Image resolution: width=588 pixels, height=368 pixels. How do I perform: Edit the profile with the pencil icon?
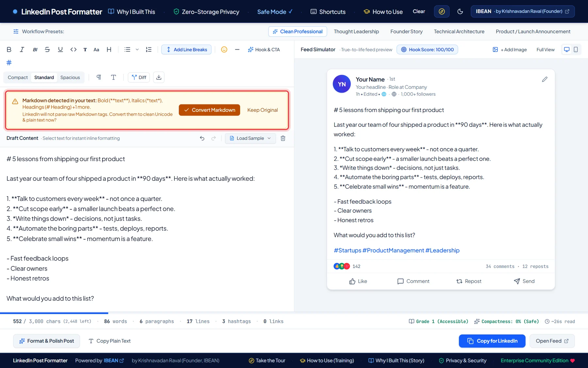tap(545, 79)
